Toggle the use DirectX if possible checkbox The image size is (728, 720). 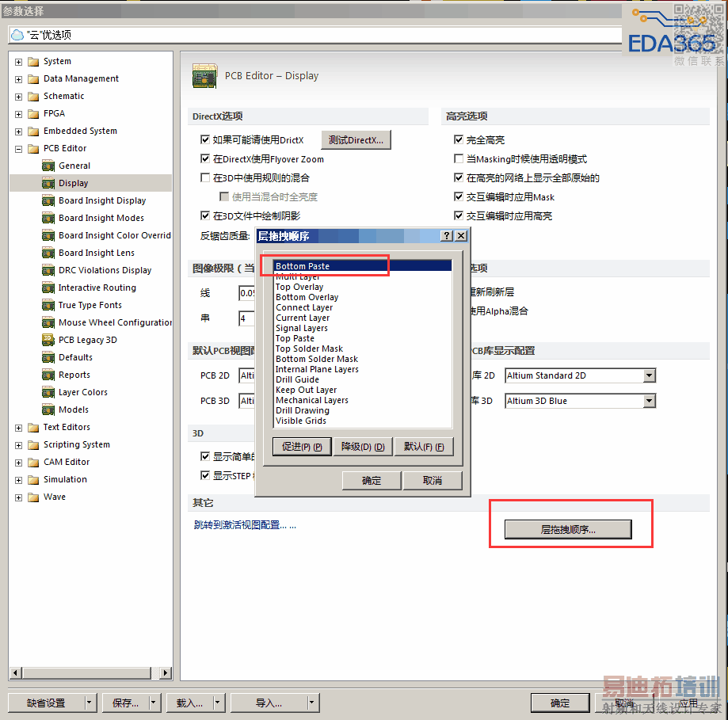(x=204, y=139)
